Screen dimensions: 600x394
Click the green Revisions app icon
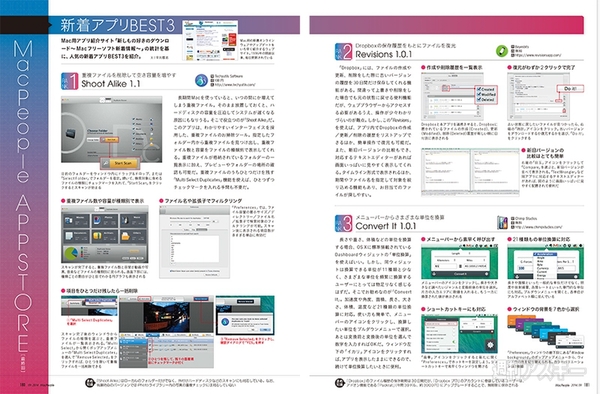(x=502, y=51)
